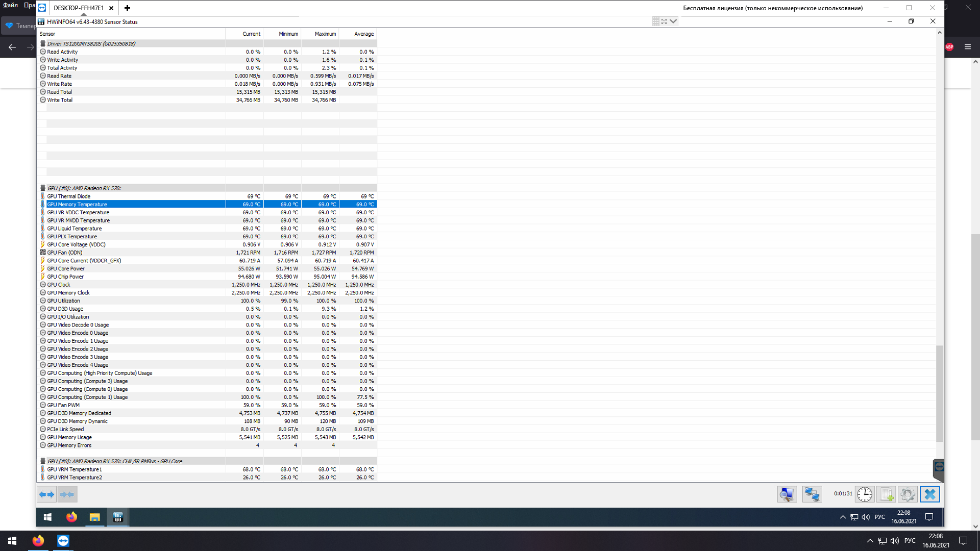Sort by the Minimum column header
The image size is (980, 551).
[x=282, y=34]
